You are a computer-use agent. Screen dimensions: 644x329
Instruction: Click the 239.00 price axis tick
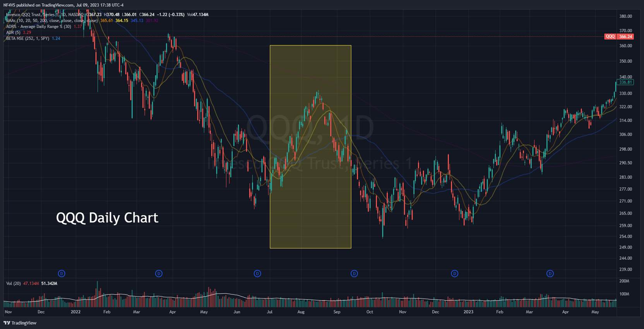[625, 269]
